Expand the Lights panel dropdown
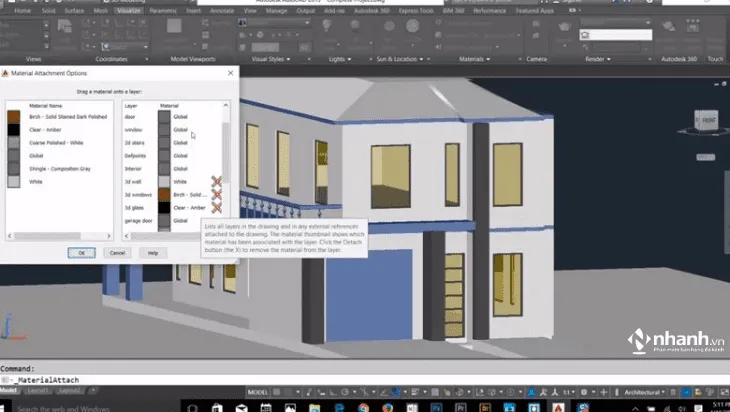 click(340, 59)
